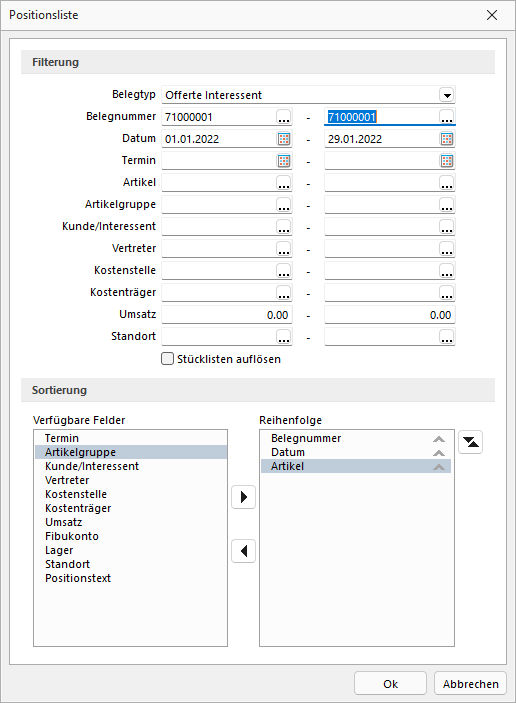The height and width of the screenshot is (703, 516).
Task: Open calendar for Termin end date
Action: pyautogui.click(x=447, y=161)
